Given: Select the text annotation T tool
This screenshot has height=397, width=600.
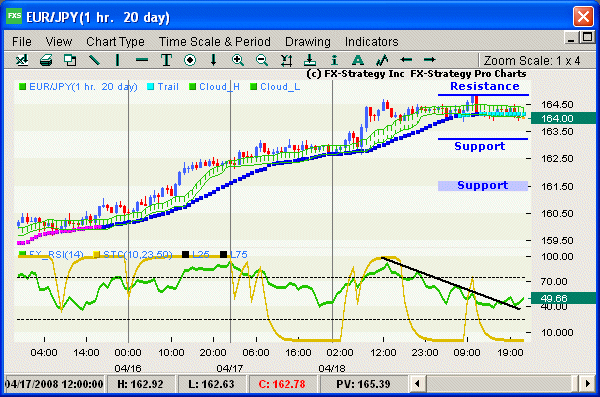Looking at the screenshot, I should click(166, 60).
